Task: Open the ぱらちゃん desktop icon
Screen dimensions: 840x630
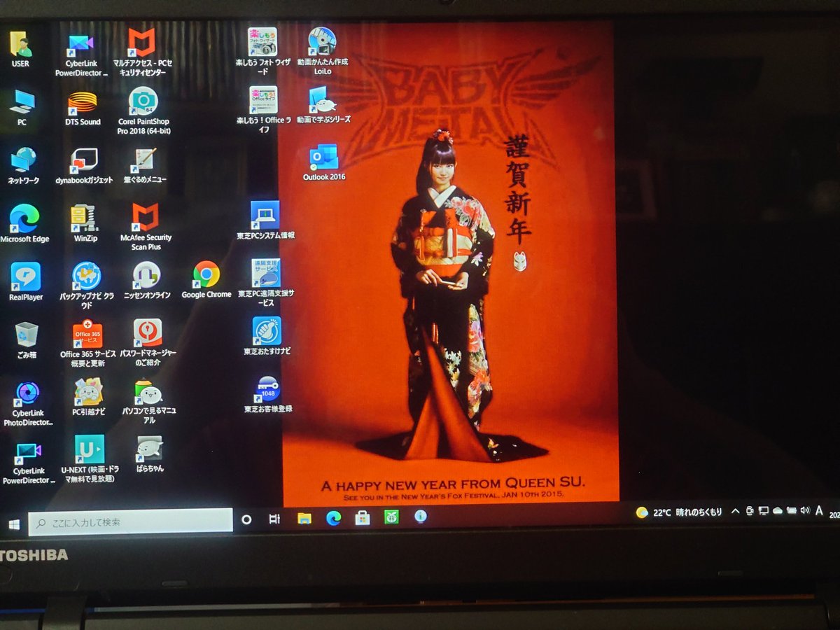Action: tap(150, 454)
